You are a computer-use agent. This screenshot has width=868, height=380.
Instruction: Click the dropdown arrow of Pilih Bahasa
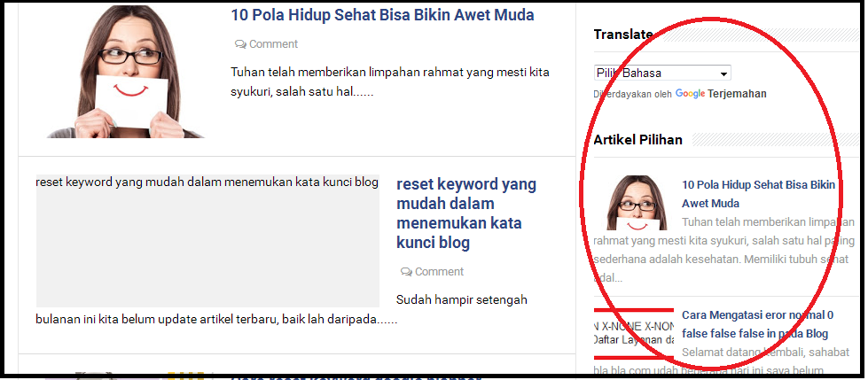tap(723, 74)
